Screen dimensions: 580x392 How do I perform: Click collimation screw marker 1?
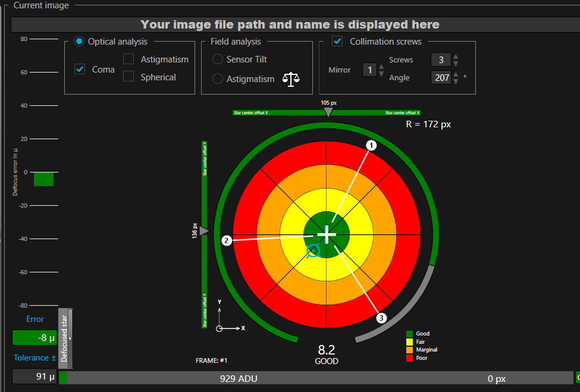pos(372,146)
